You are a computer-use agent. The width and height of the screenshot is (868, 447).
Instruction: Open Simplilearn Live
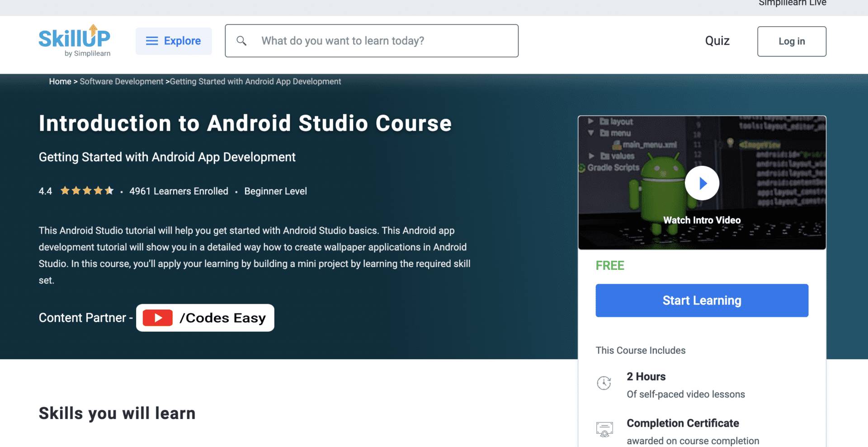click(x=792, y=4)
